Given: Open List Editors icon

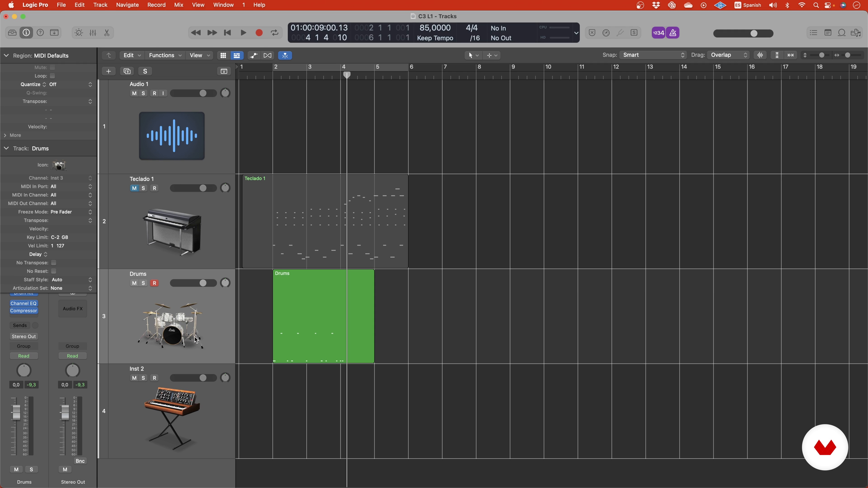Looking at the screenshot, I should click(814, 33).
